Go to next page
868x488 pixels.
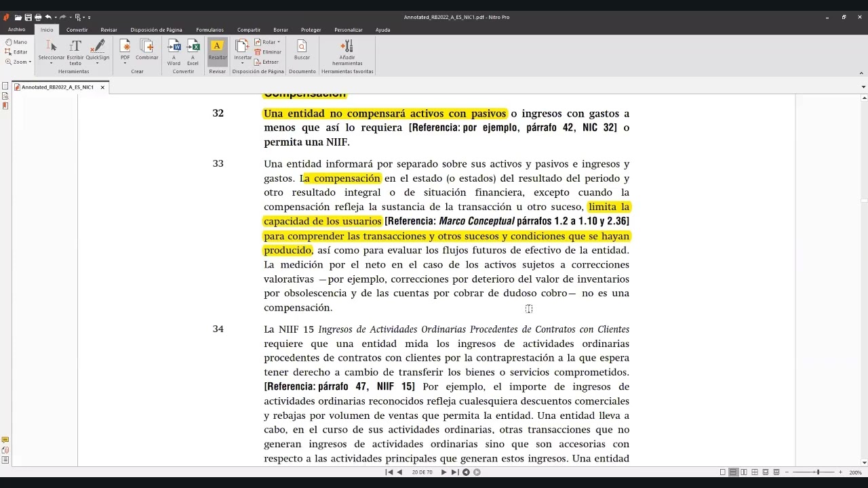(x=444, y=472)
